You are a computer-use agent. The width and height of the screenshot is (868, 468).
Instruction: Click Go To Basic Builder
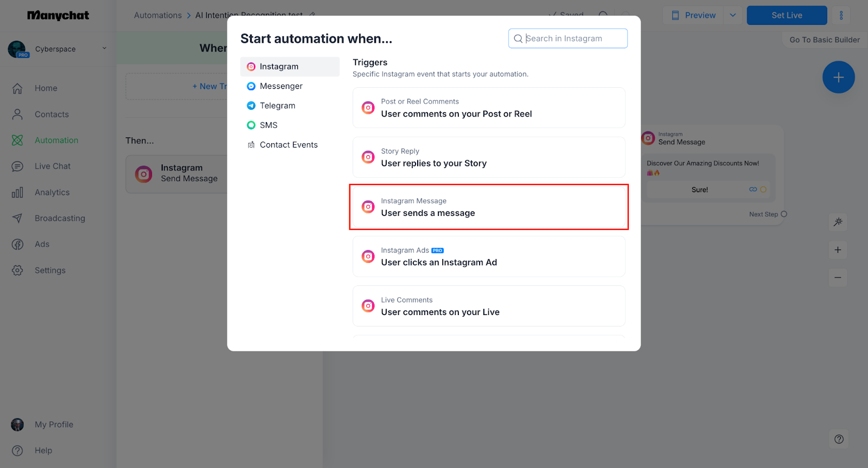click(x=825, y=40)
